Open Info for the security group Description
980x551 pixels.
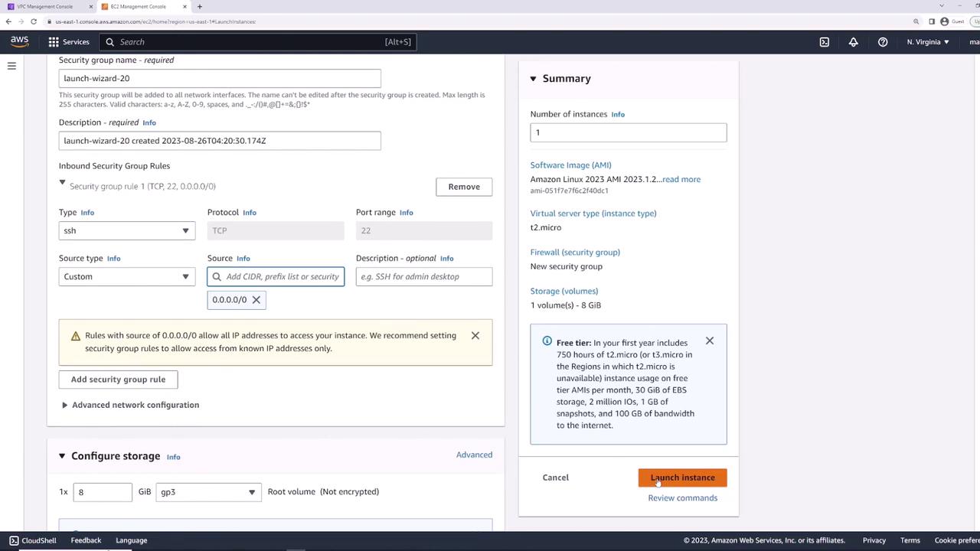(149, 122)
